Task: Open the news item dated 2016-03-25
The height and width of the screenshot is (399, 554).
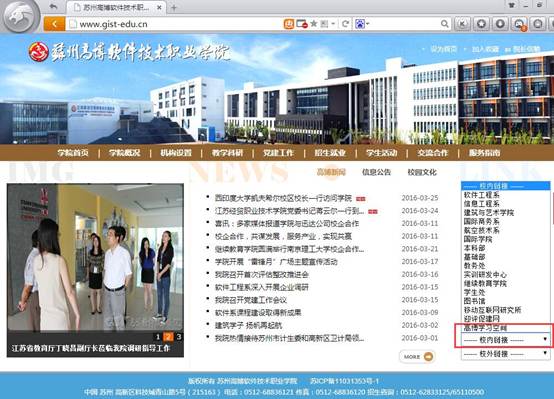Action: [283, 198]
